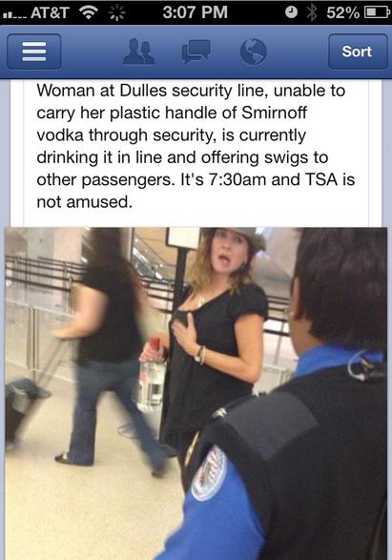Viewport: 392px width, 560px height.
Task: Tap the blue navigation bar background
Action: tap(196, 52)
